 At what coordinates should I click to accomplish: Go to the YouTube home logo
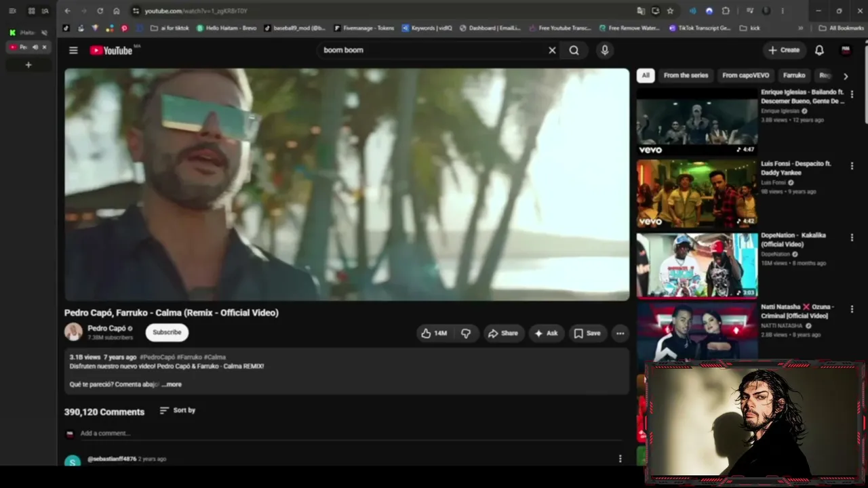111,50
